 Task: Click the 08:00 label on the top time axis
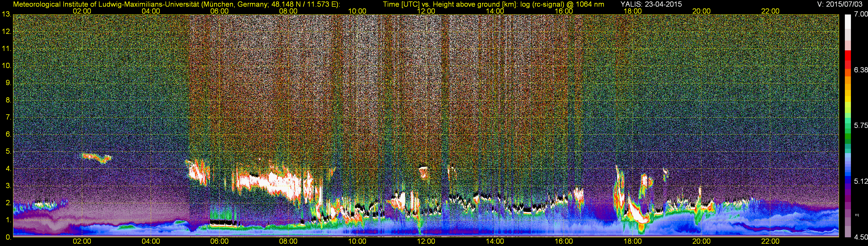288,11
